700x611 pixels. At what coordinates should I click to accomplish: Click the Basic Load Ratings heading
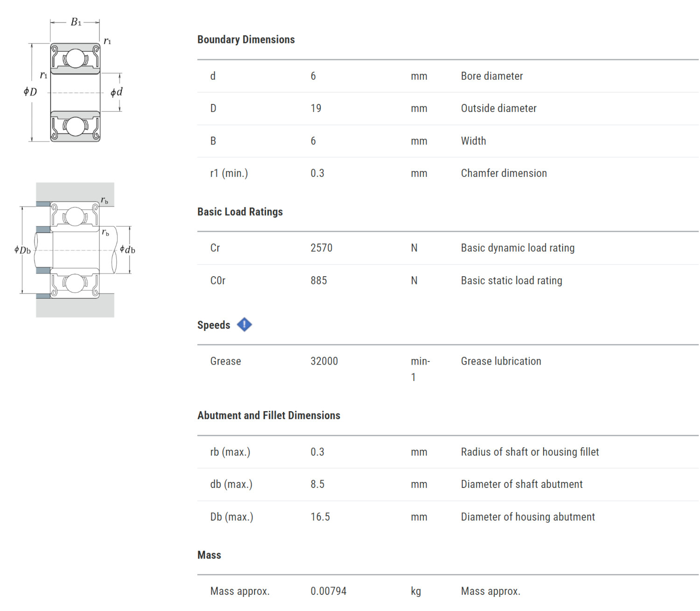[x=240, y=212]
